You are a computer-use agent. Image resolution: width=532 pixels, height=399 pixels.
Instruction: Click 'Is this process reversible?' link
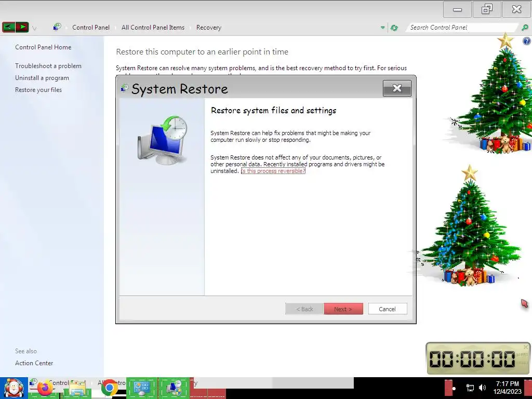coord(273,171)
